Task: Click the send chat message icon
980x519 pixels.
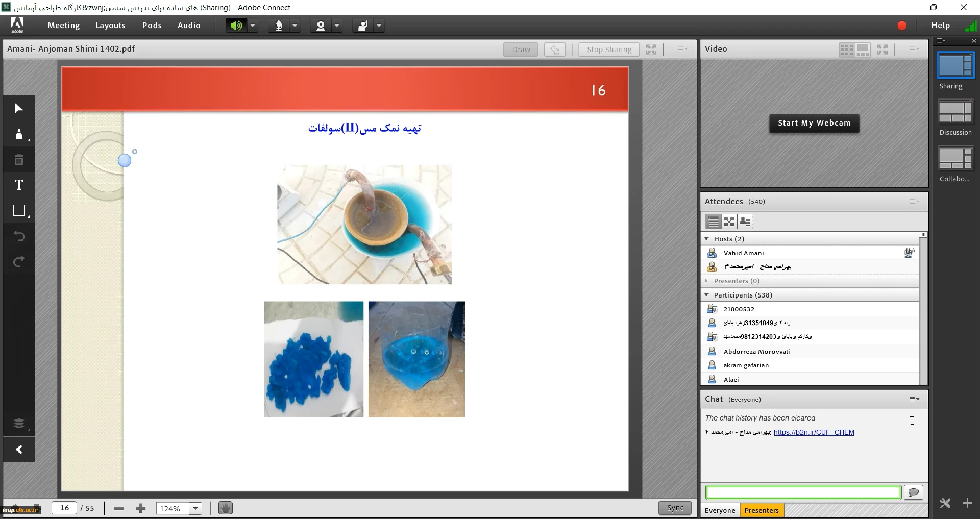Action: pos(913,492)
